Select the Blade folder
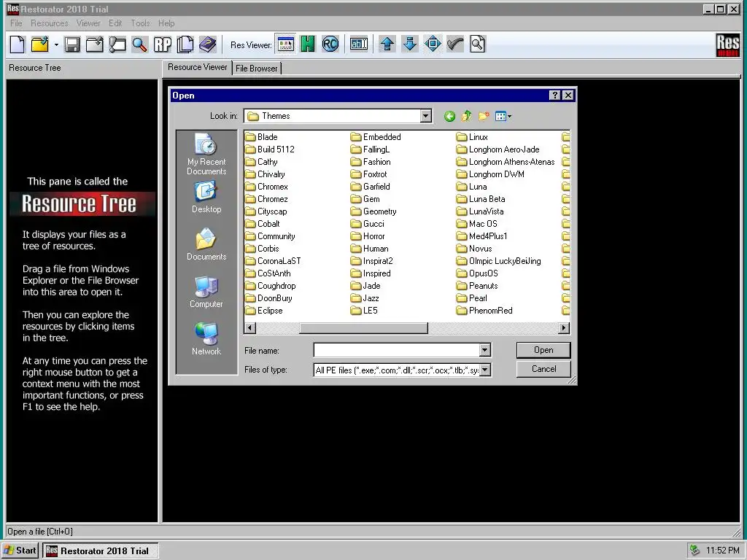This screenshot has height=560, width=747. point(262,136)
